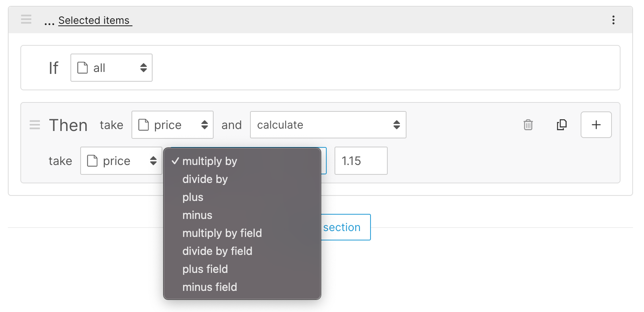The width and height of the screenshot is (644, 312).
Task: Click the 1.15 value input field
Action: click(361, 161)
